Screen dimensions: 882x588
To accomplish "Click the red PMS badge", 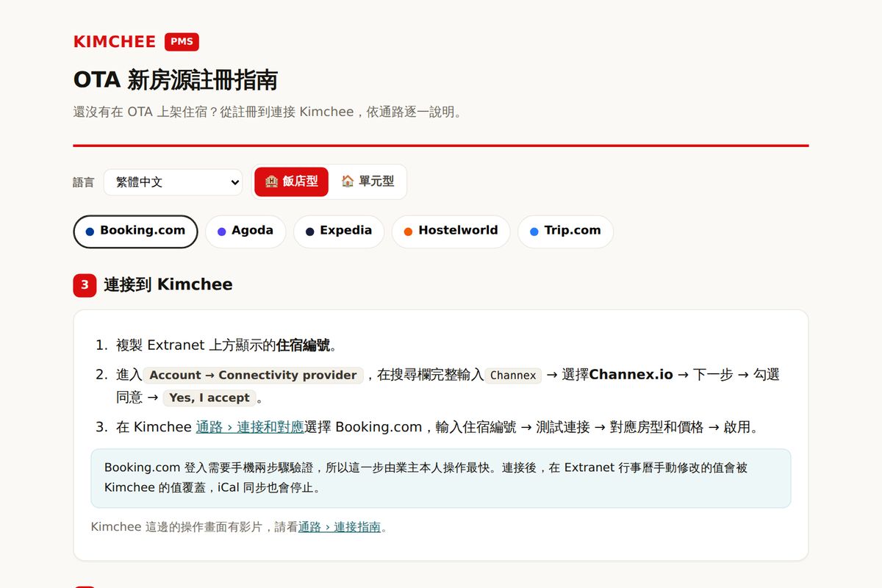I will 182,42.
